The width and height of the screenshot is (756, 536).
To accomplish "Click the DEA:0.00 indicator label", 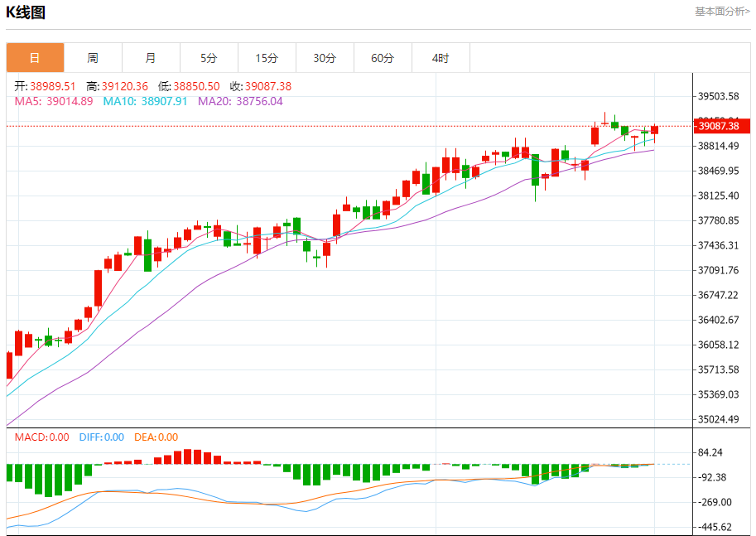I will [x=156, y=437].
